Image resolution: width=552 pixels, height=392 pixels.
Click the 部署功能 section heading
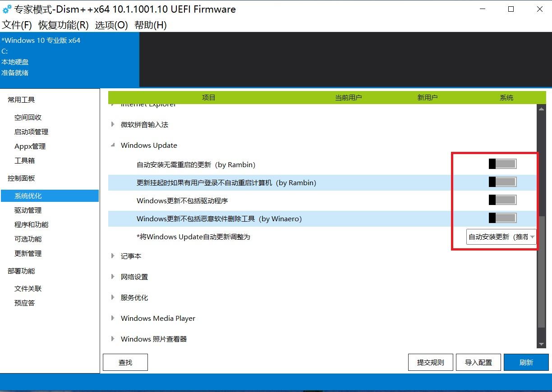pos(21,271)
